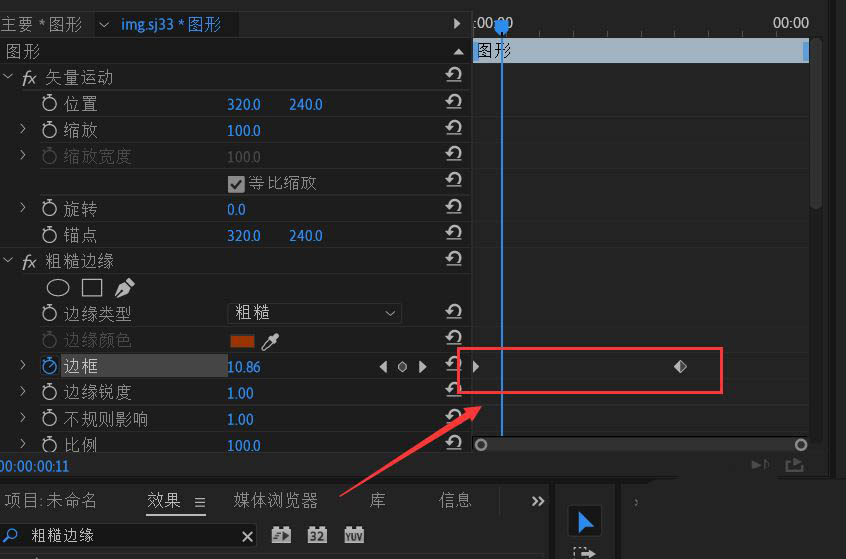Click the 边框 value 10.86
Screen dimensions: 846x559
click(x=244, y=367)
